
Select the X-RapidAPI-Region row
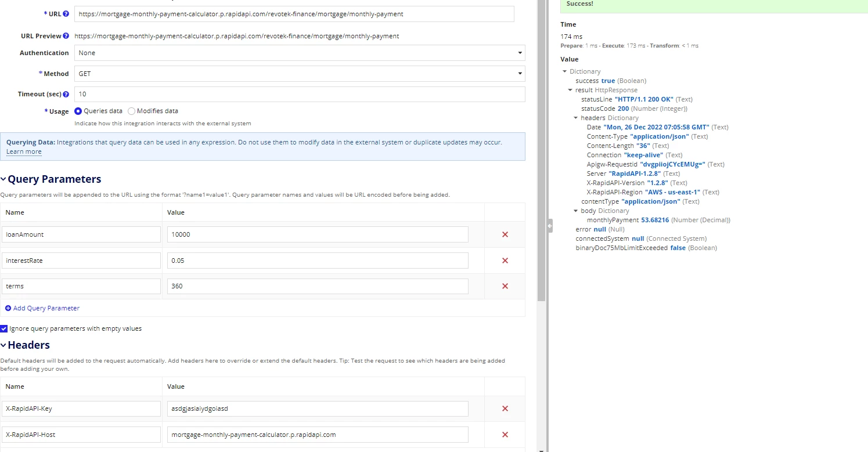coord(653,192)
